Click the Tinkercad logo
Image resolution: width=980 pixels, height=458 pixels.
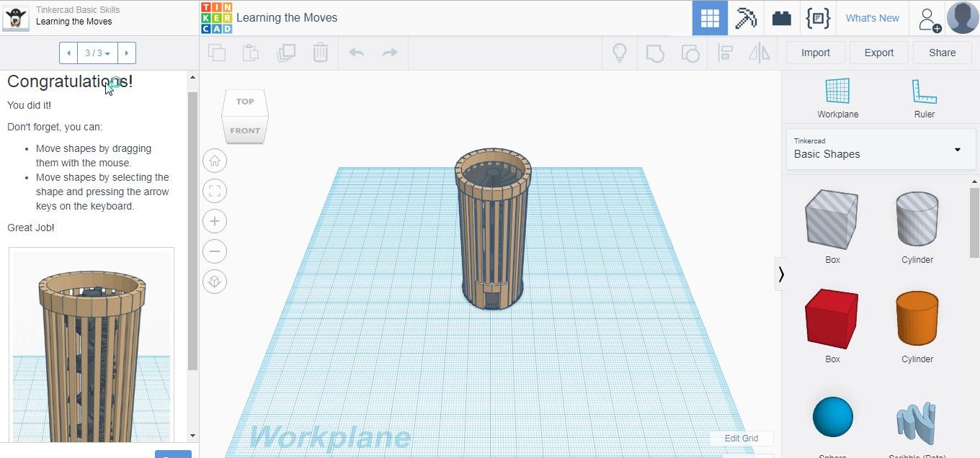pyautogui.click(x=216, y=18)
